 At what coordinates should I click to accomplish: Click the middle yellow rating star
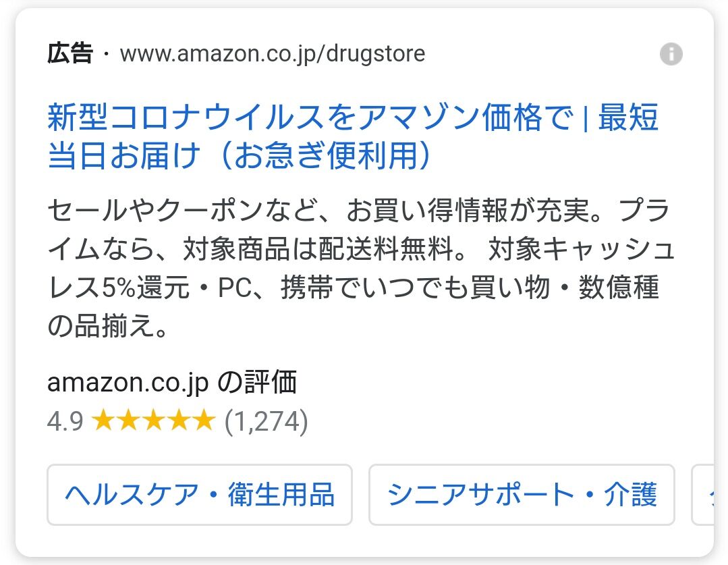tap(153, 421)
